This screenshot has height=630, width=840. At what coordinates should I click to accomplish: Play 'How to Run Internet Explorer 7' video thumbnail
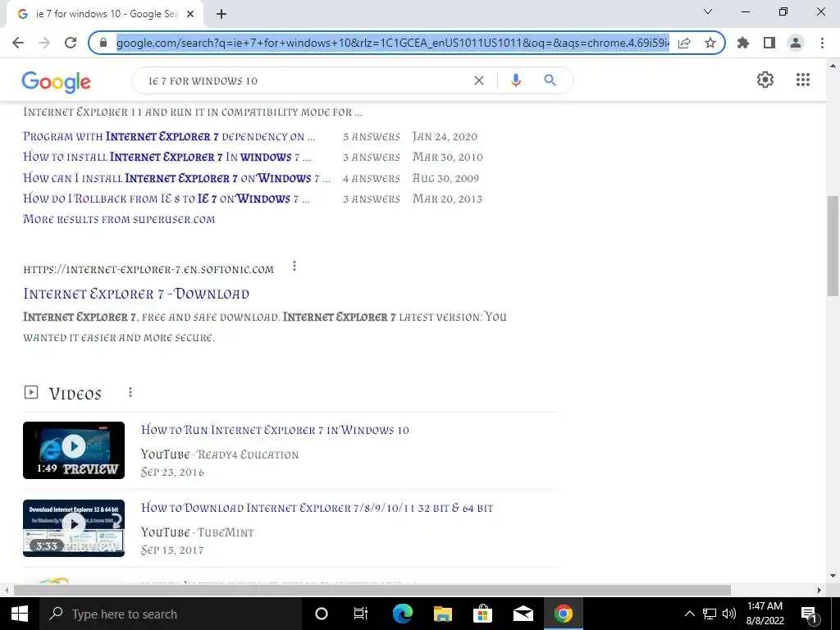(74, 450)
